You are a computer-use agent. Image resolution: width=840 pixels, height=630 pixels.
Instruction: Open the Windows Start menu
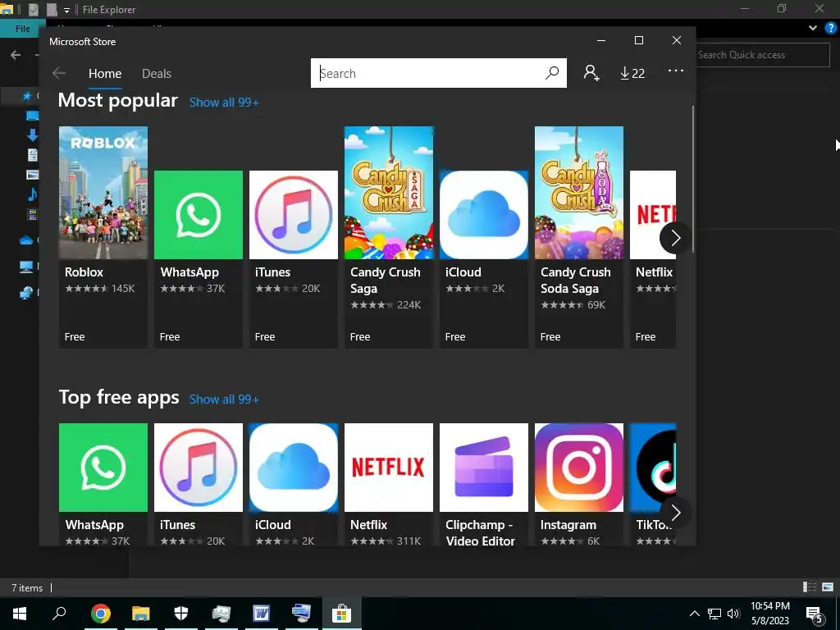(x=20, y=613)
